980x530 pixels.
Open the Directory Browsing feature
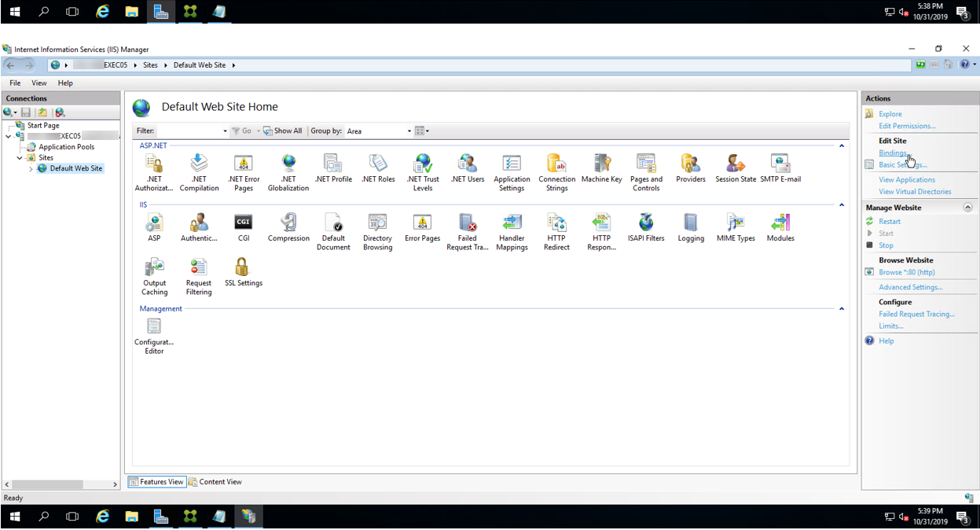378,232
